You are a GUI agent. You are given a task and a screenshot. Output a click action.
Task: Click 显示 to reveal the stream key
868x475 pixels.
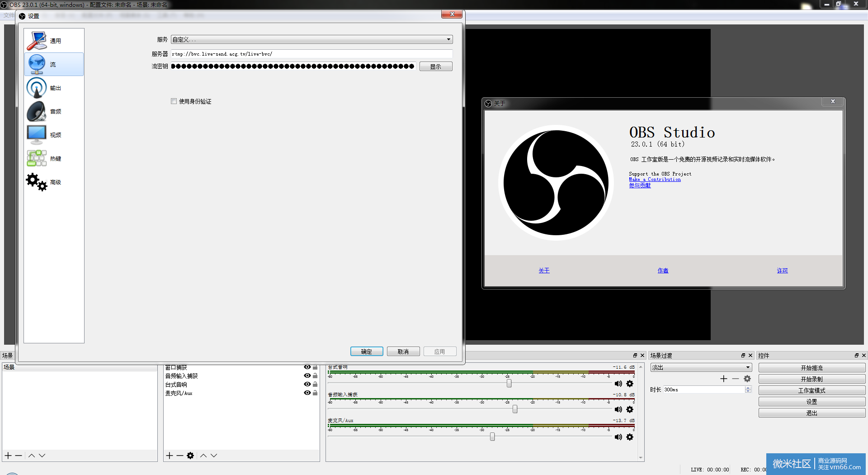tap(436, 66)
